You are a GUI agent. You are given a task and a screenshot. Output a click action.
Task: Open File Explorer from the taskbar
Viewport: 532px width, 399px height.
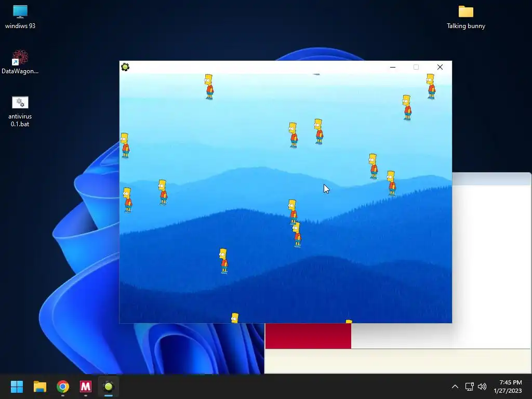tap(39, 387)
